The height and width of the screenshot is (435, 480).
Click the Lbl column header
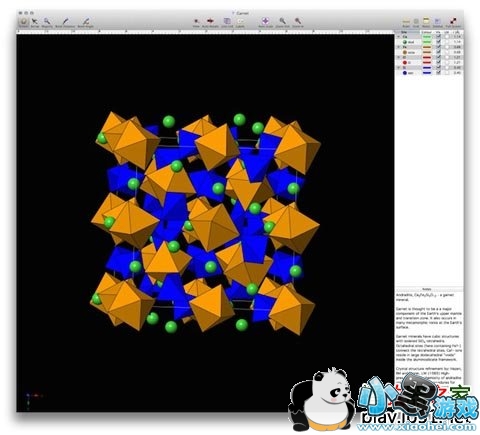coord(447,32)
